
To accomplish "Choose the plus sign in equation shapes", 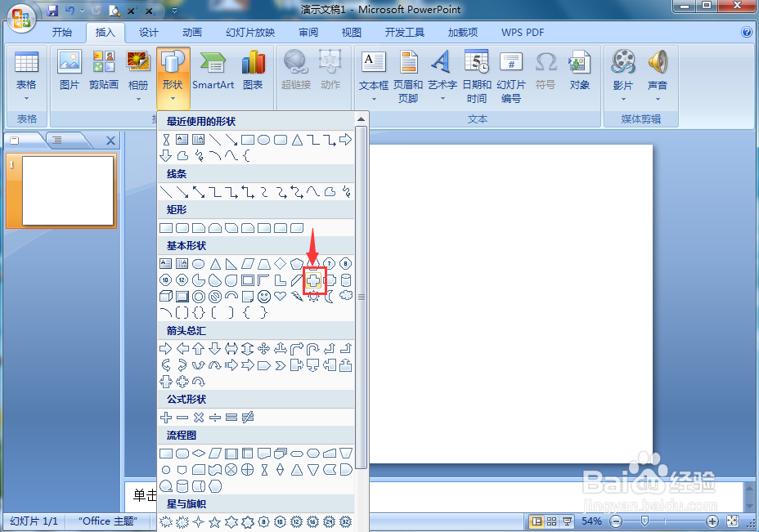I will (165, 418).
